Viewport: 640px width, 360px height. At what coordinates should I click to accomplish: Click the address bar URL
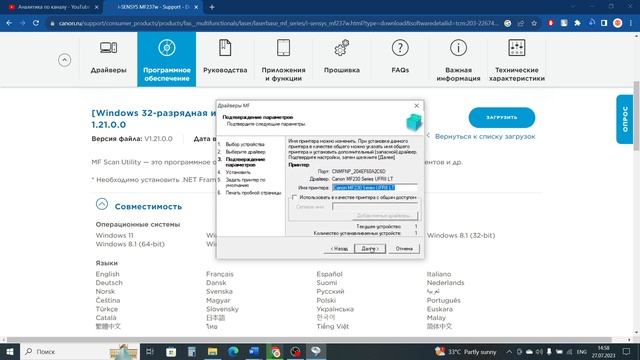click(x=278, y=23)
